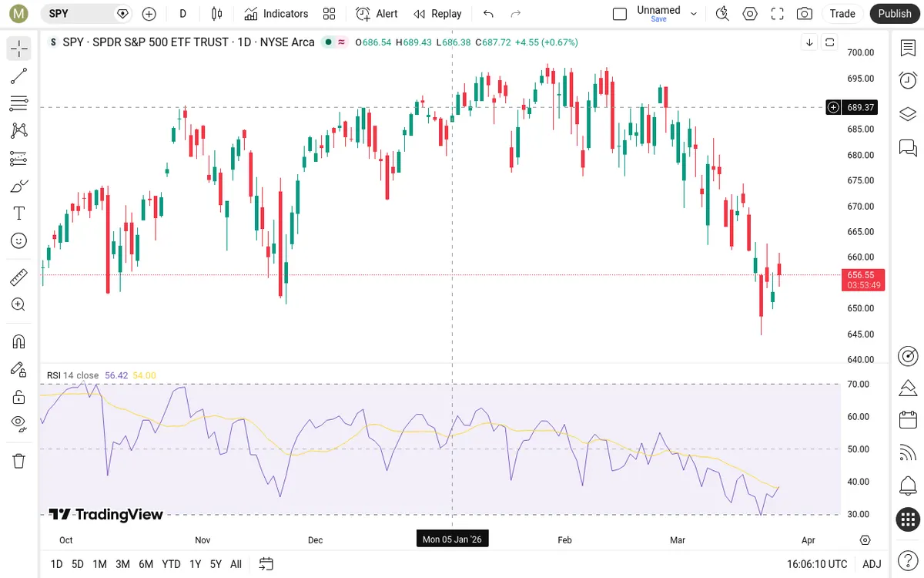Redo the last action
The width and height of the screenshot is (924, 578).
(516, 14)
